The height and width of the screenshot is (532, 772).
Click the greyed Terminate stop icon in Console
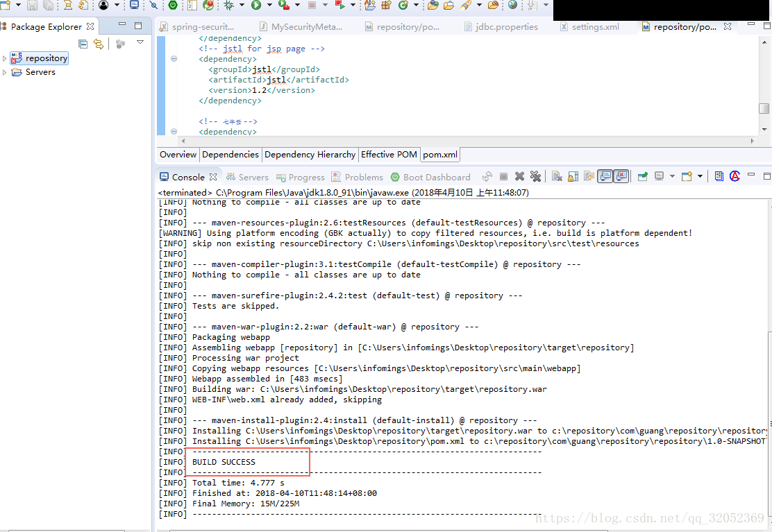click(503, 176)
